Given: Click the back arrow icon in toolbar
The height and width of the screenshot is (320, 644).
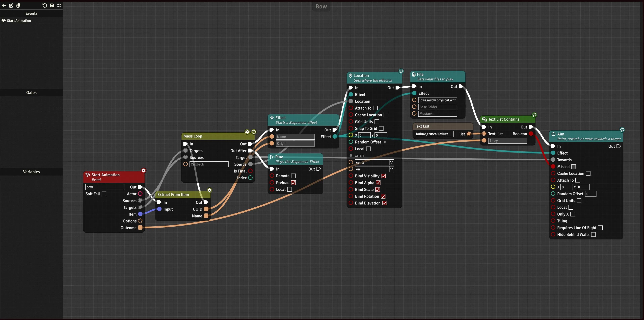Looking at the screenshot, I should coord(4,6).
